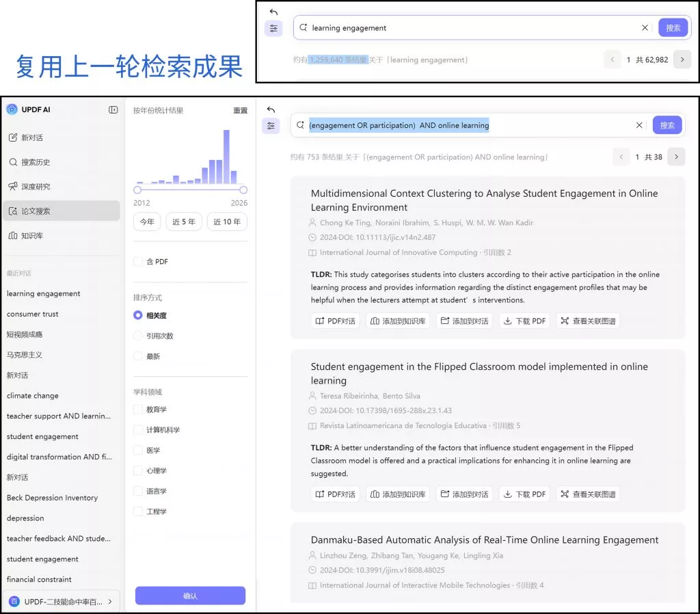Click the next page chevron beside 共38
This screenshot has width=700, height=614.
pyautogui.click(x=676, y=157)
